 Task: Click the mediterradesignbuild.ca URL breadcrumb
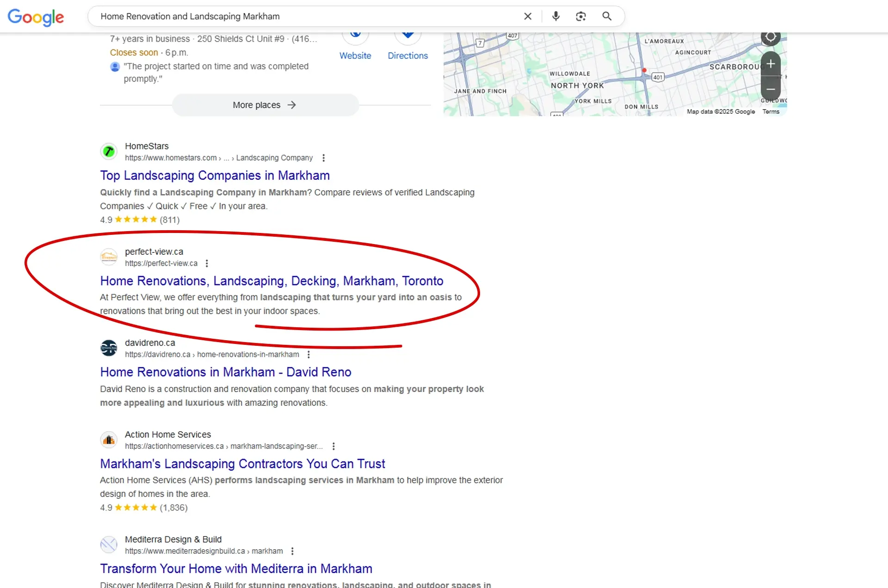tap(204, 551)
